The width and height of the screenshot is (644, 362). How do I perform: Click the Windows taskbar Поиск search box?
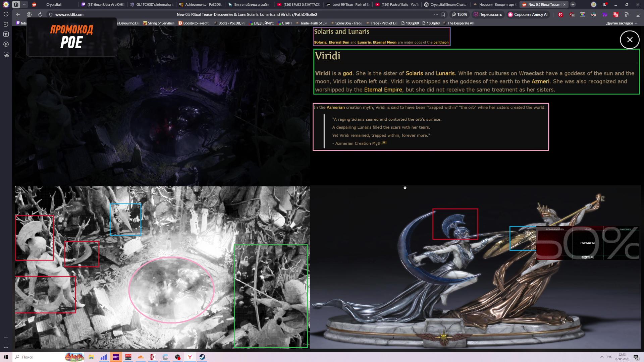pos(39,357)
